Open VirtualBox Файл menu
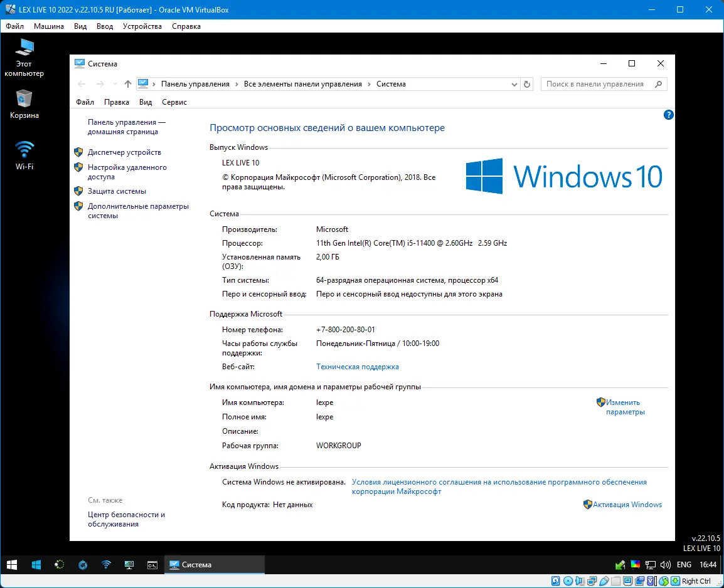This screenshot has height=588, width=724. (15, 26)
